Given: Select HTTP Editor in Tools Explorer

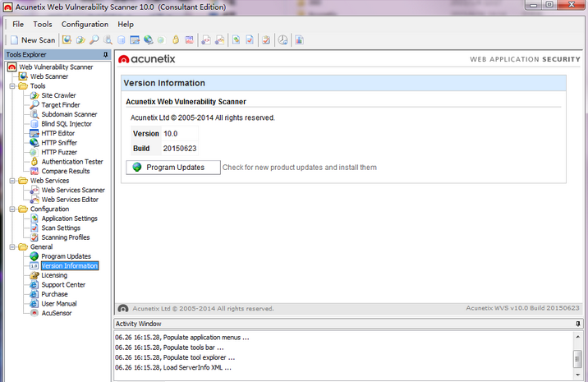Looking at the screenshot, I should point(57,133).
